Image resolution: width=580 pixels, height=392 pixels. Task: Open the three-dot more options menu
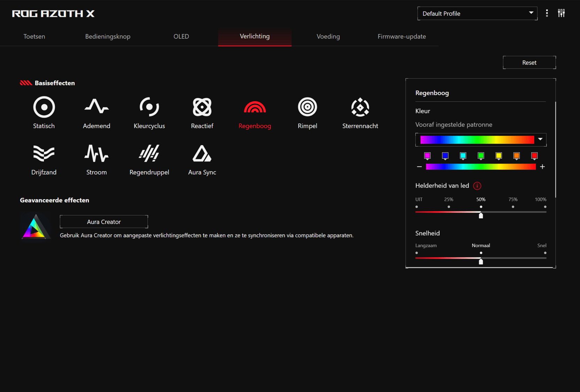547,13
